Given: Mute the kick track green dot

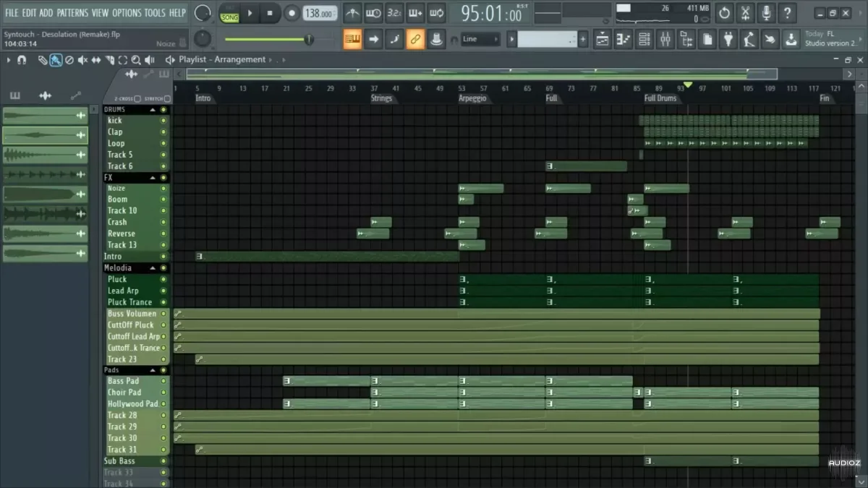Looking at the screenshot, I should 163,121.
